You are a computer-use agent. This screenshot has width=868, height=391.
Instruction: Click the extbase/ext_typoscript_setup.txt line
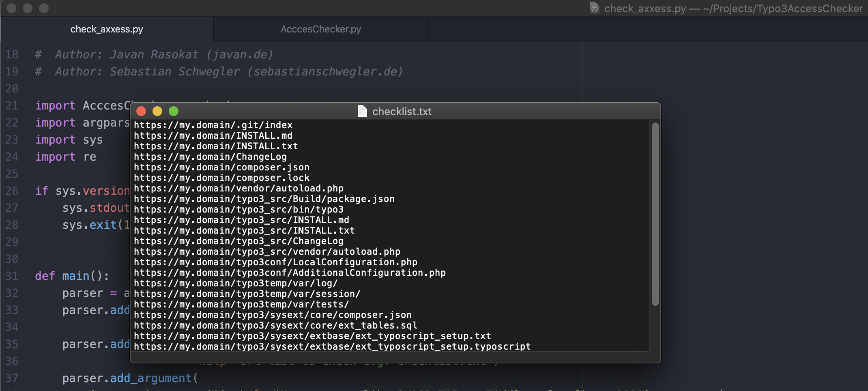(x=312, y=336)
